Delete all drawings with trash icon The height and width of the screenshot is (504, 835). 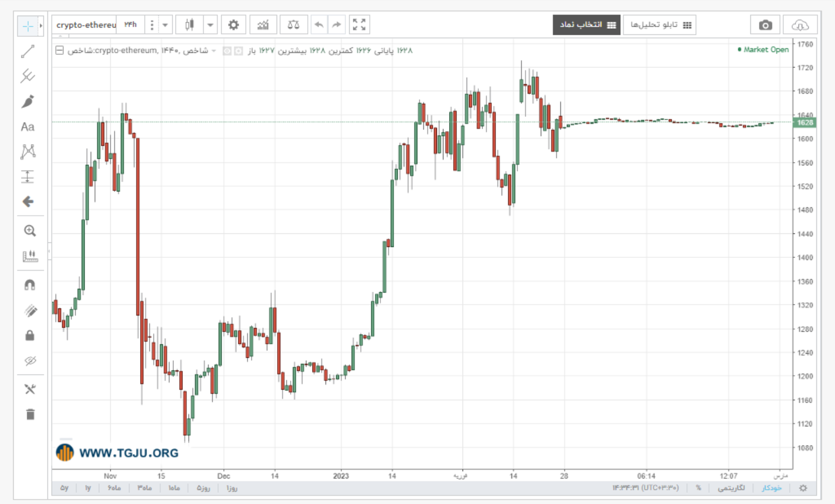coord(30,414)
